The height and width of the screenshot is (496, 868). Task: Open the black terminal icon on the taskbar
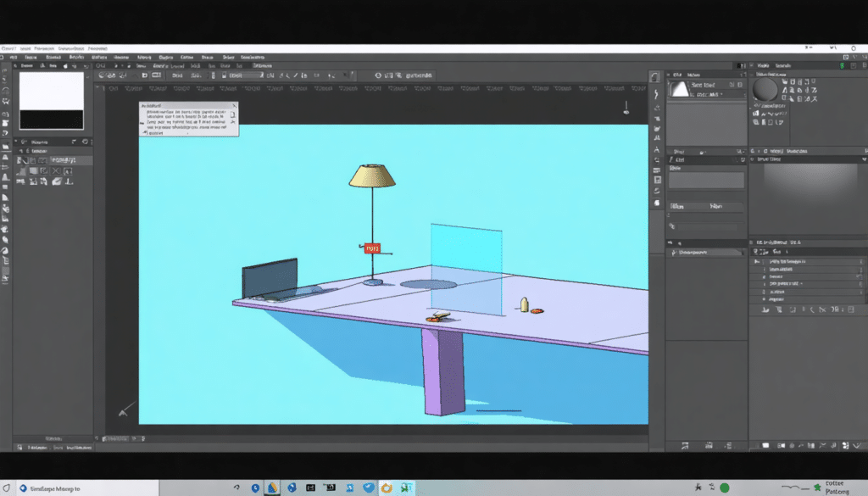click(310, 488)
